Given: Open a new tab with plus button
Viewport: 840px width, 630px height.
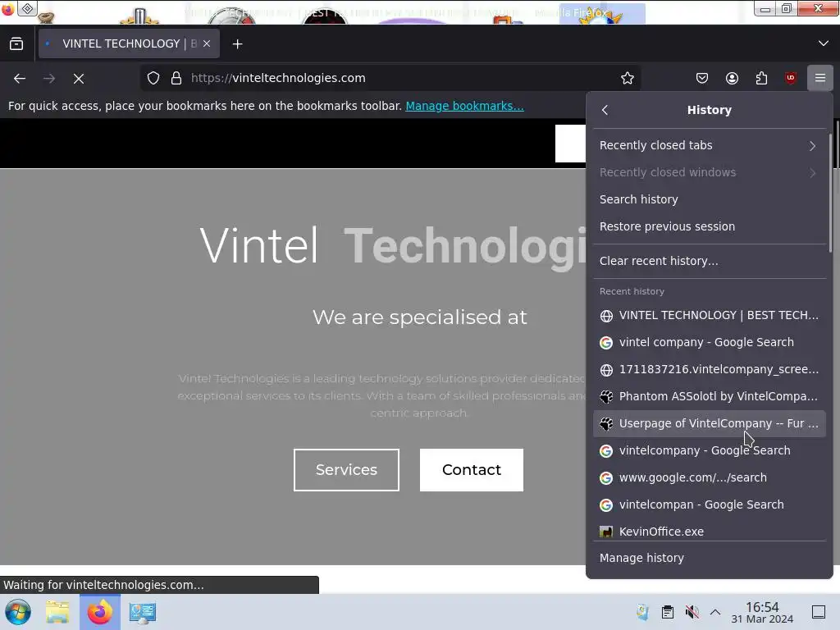Looking at the screenshot, I should pos(237,44).
